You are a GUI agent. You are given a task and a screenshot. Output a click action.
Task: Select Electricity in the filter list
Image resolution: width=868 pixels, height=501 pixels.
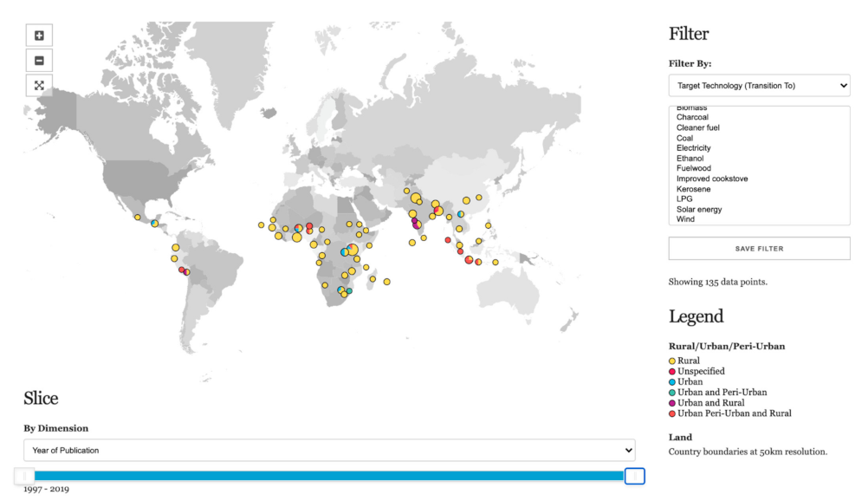click(x=694, y=148)
